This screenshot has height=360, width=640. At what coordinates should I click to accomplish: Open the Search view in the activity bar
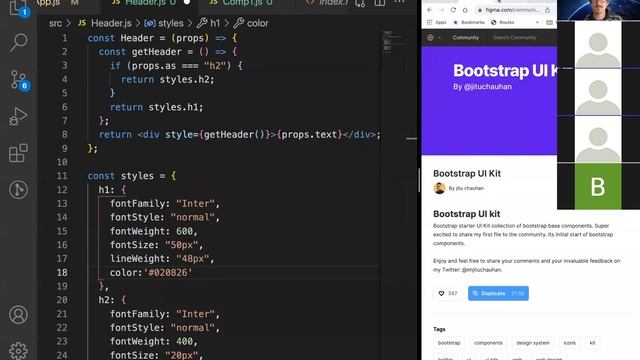pos(18,42)
